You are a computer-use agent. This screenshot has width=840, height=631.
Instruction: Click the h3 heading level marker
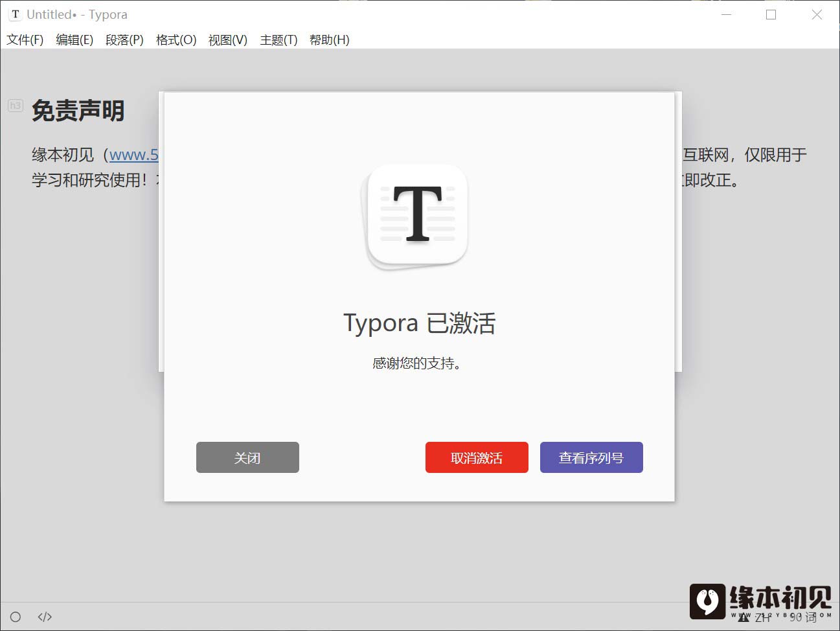click(16, 106)
